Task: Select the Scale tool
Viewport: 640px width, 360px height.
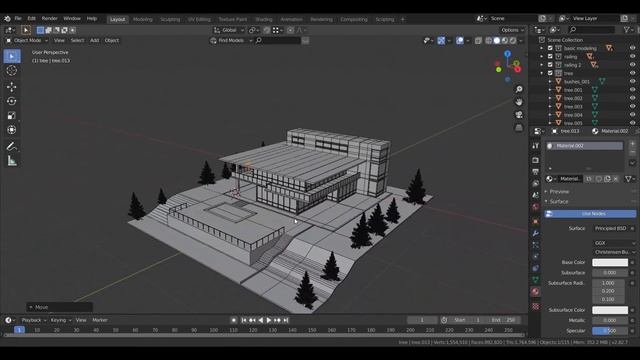Action: (12, 116)
